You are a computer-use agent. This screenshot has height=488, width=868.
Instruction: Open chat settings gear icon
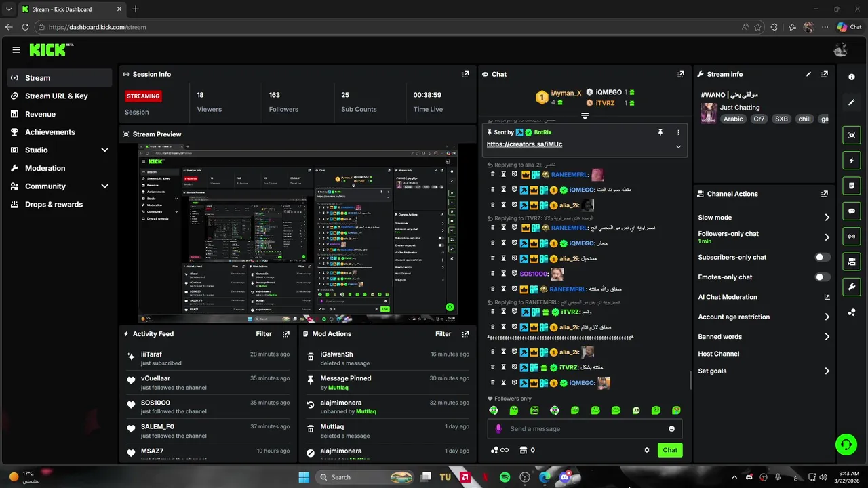[x=647, y=450]
